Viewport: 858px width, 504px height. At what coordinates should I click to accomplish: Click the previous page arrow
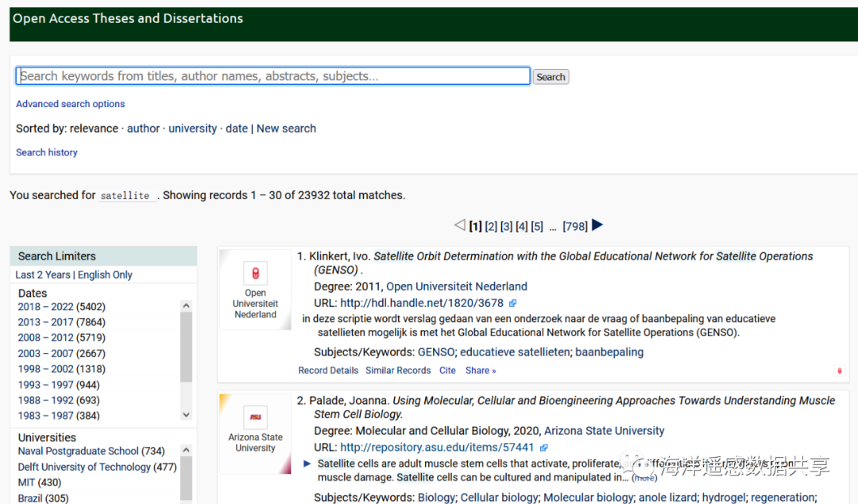coord(459,225)
